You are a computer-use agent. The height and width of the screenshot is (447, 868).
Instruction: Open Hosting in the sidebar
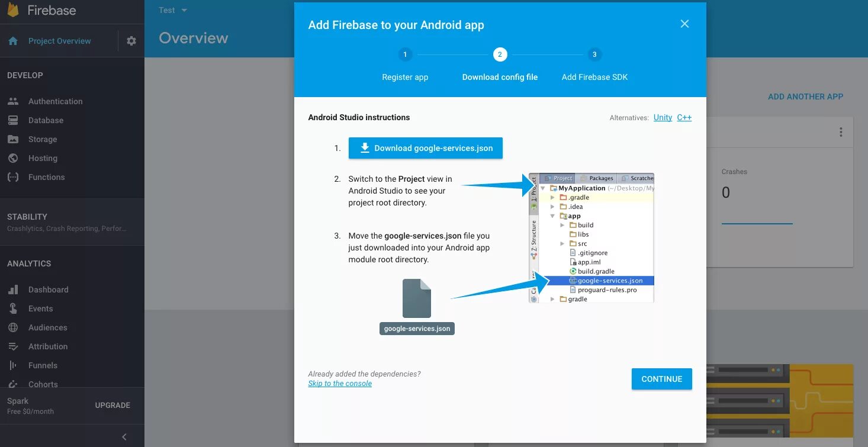point(43,158)
